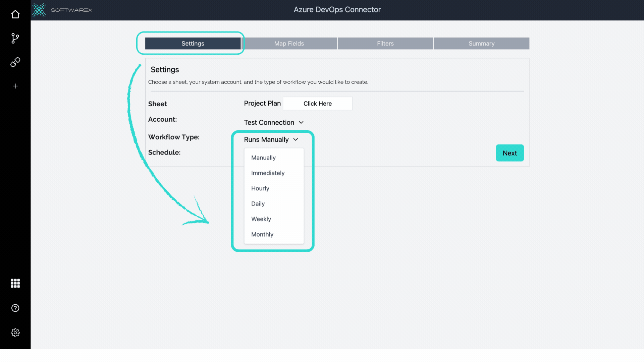Click the Schedule label
This screenshot has width=644, height=362.
pyautogui.click(x=164, y=153)
